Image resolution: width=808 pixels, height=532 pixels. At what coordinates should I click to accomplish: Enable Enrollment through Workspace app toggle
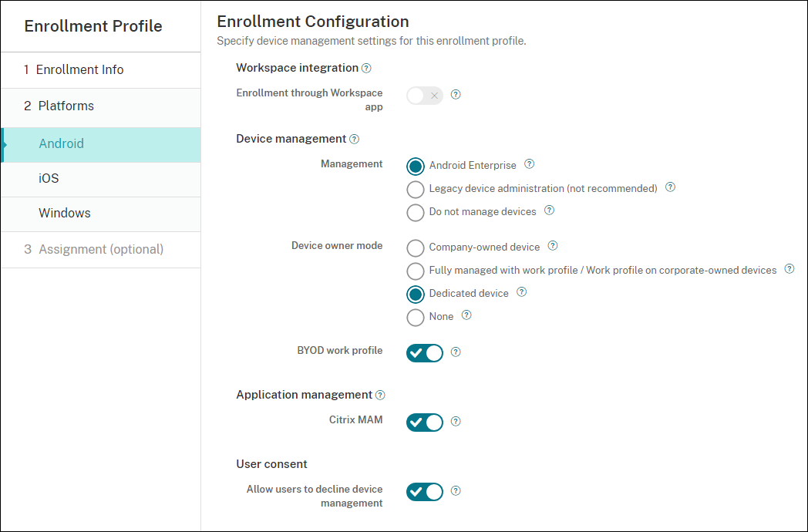[x=425, y=96]
